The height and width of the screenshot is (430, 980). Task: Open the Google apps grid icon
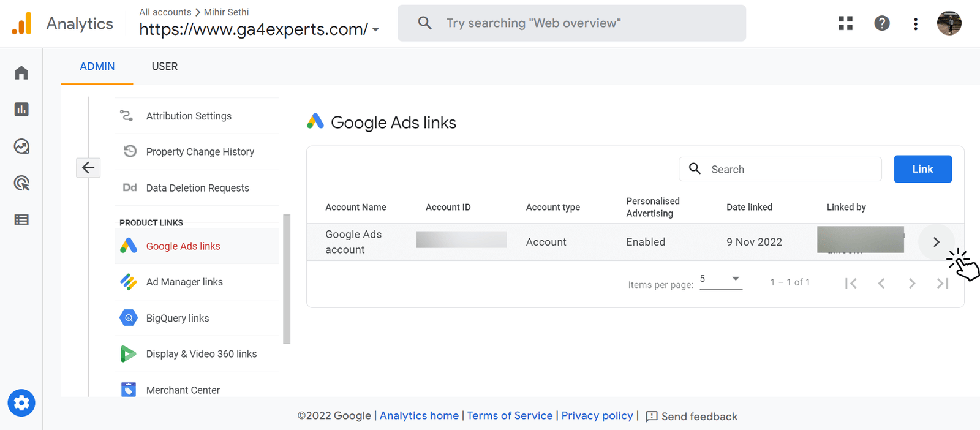pos(846,23)
